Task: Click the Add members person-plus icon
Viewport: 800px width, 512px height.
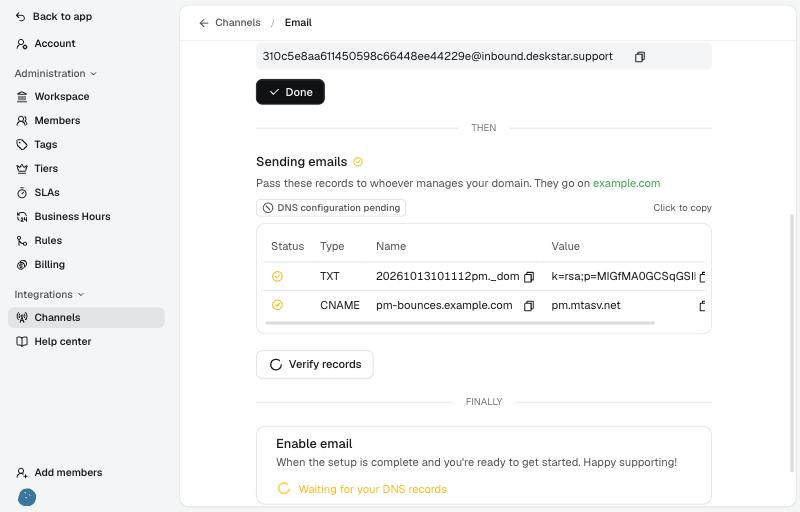Action: click(21, 473)
